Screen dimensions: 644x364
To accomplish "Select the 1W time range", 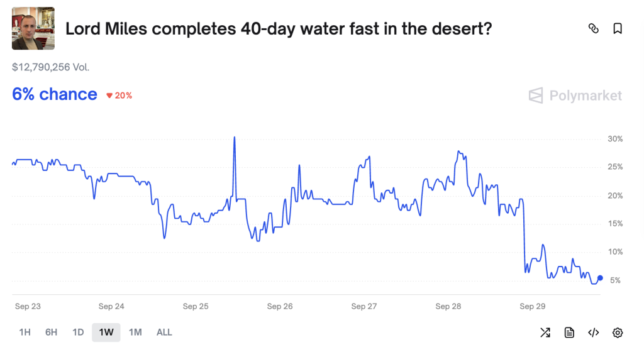I will 106,332.
